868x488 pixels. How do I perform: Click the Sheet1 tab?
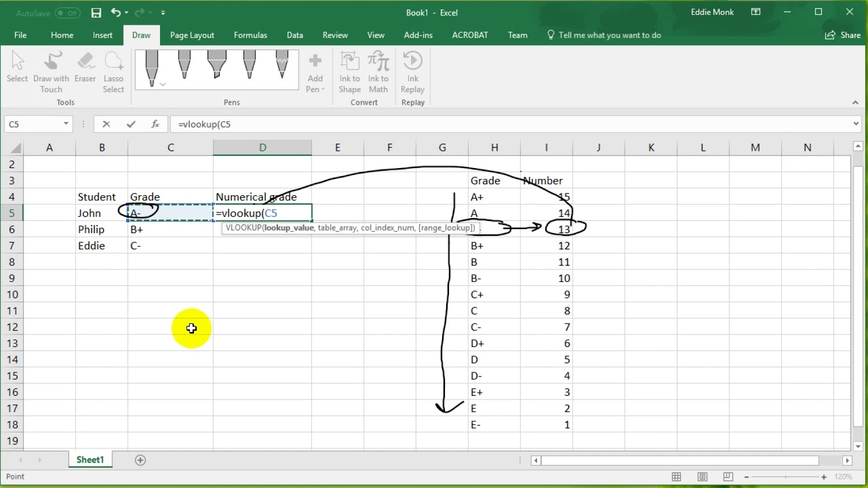coord(90,460)
